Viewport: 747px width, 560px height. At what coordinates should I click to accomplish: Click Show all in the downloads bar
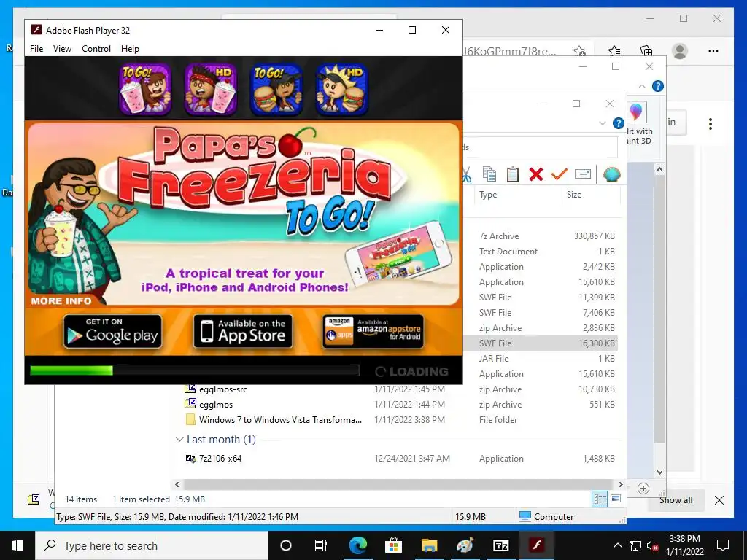[x=676, y=500]
